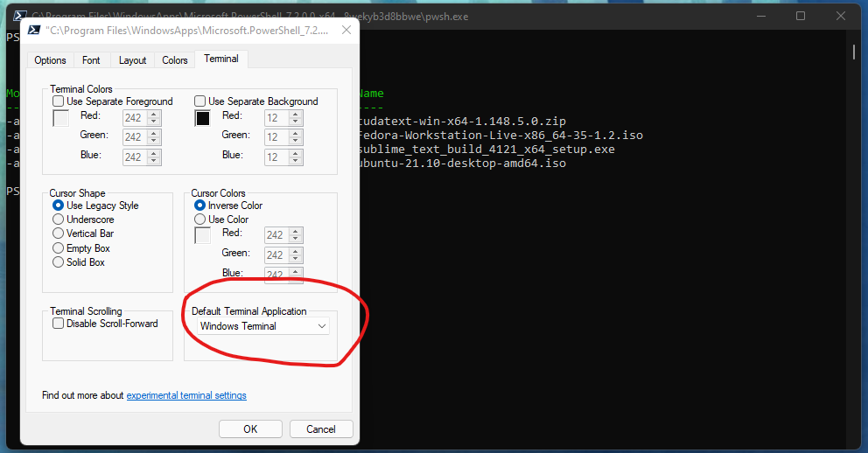Click the foreground Blue value field
Screen dimensions: 868x453
point(136,157)
